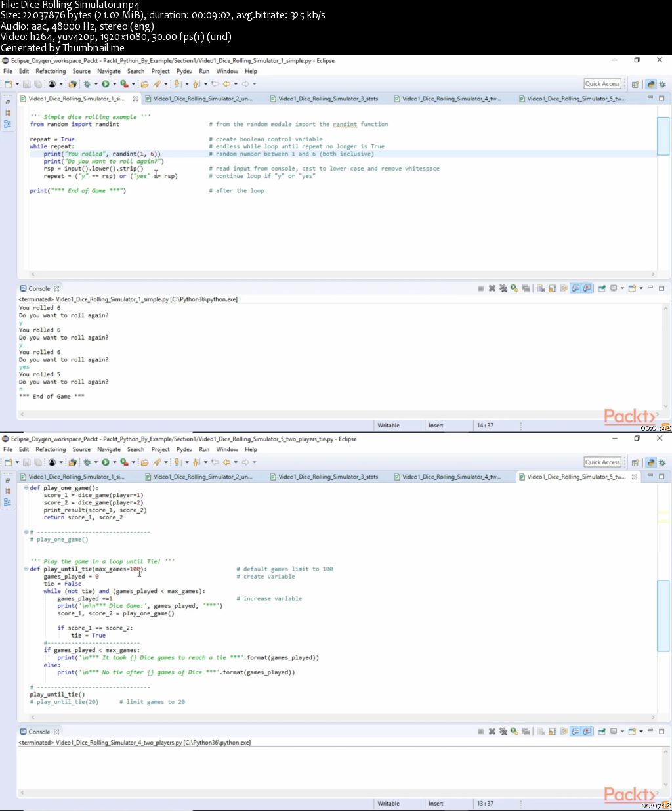Click External Tools run icon in upper Eclipse toolbar

coord(124,84)
